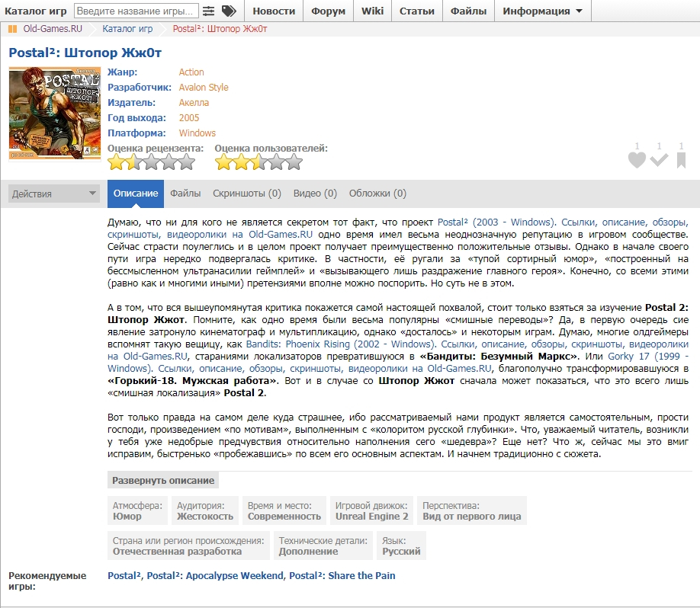Click the page title Postal²: Штопор Жж0т
Viewport: 700px width, 608px height.
(85, 53)
